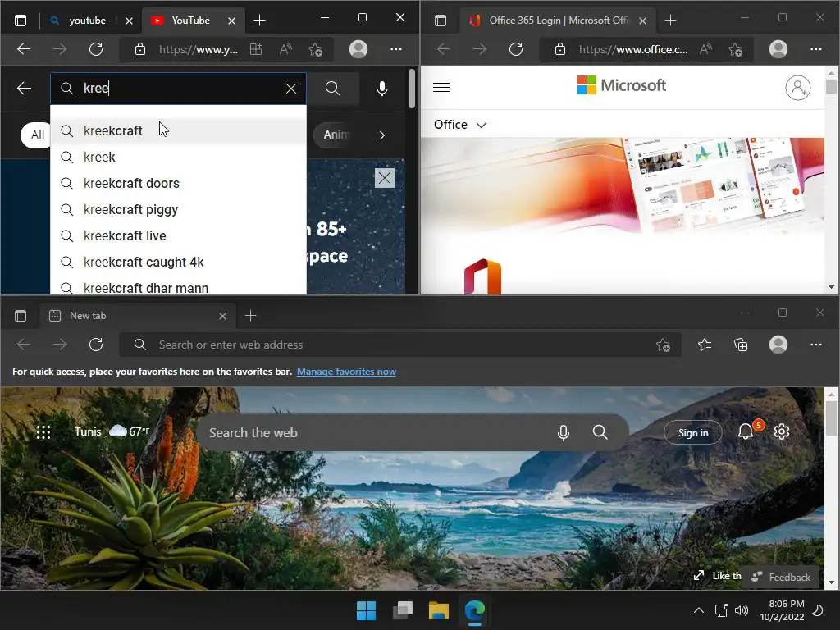Add Office page to favorites

pos(736,49)
